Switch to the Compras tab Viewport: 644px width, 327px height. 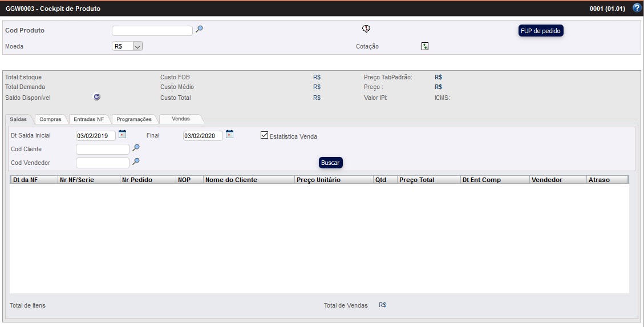(50, 119)
